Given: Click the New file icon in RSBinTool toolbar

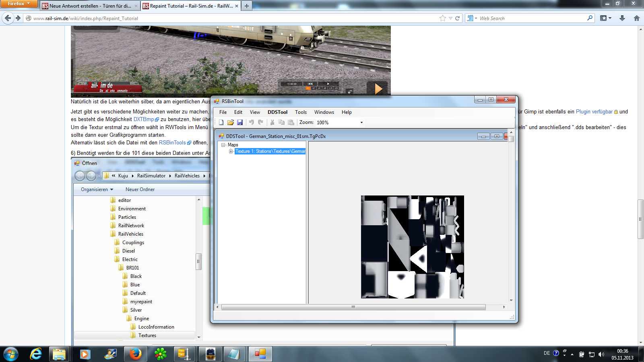Looking at the screenshot, I should point(221,122).
